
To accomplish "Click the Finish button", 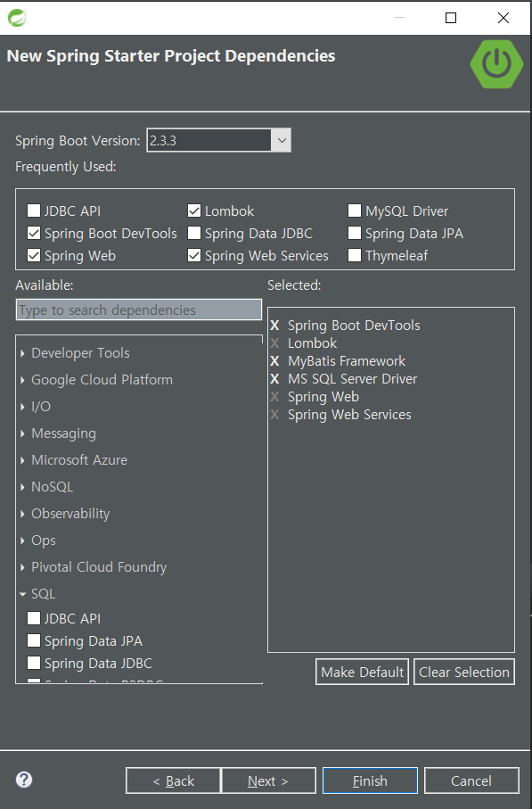I will 370,780.
